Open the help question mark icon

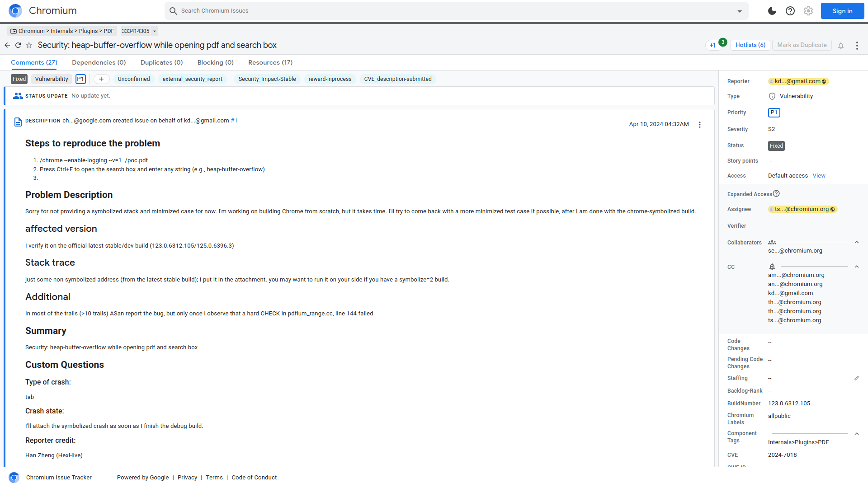point(790,11)
